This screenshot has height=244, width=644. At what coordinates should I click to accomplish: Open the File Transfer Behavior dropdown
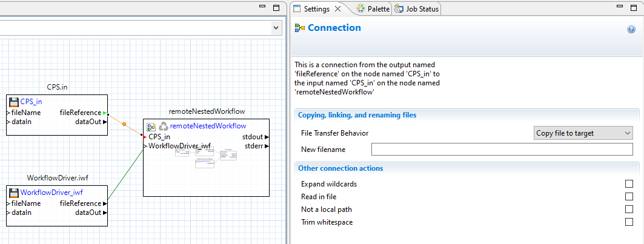tap(583, 133)
